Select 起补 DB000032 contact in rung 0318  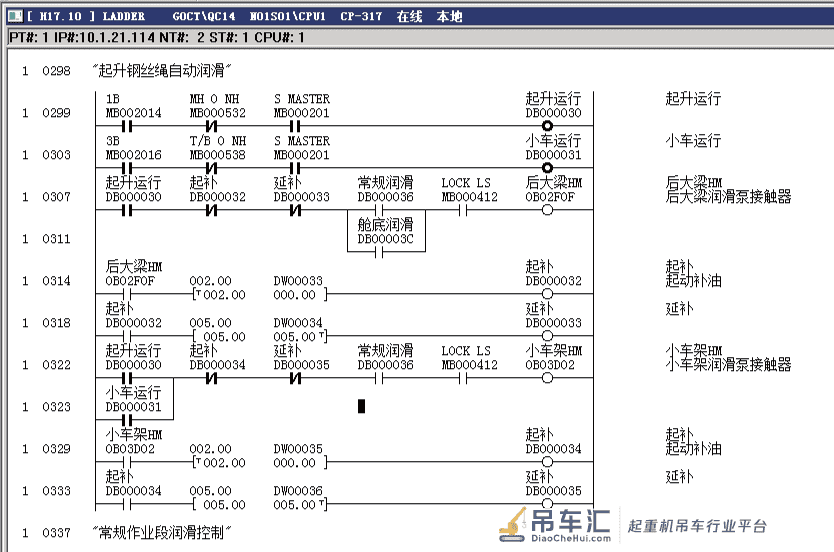(x=127, y=336)
